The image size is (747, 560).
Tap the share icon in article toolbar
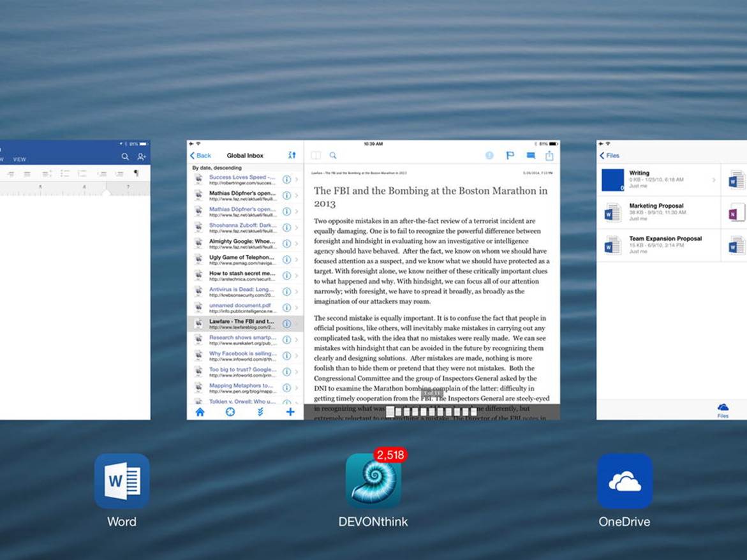coord(549,155)
